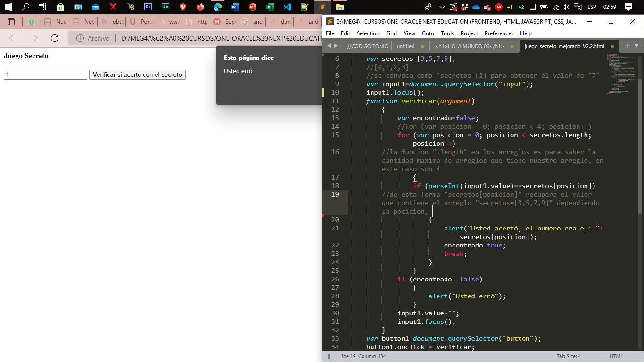Screen dimensions: 644x362
Task: Click 'Verificar si acerto con el secreto' button
Action: pos(137,74)
